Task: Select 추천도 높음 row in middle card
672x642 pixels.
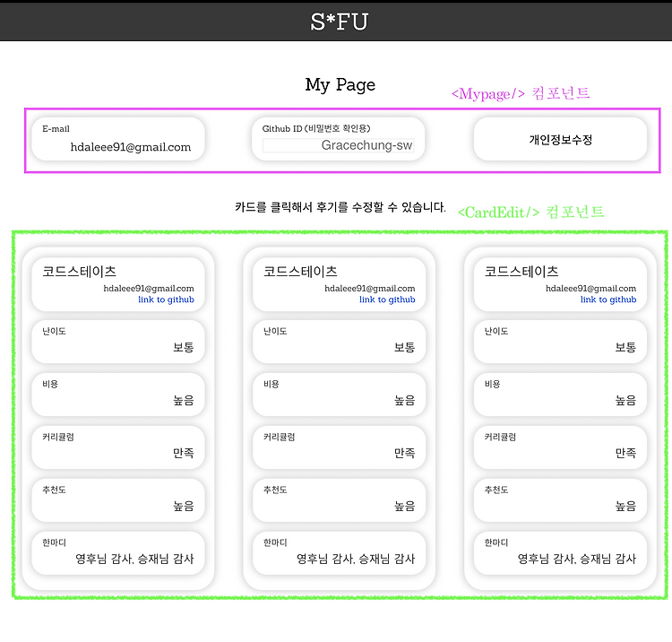Action: point(339,500)
